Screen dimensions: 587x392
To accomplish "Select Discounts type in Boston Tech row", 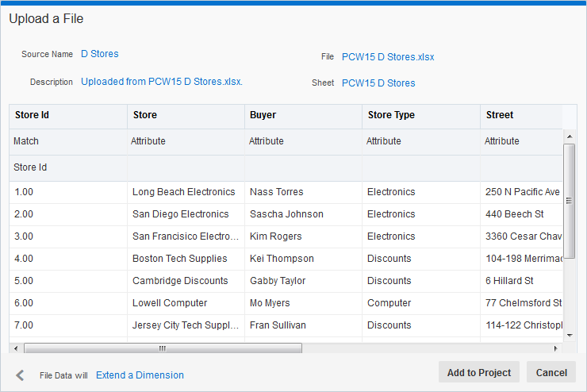I will coord(421,259).
